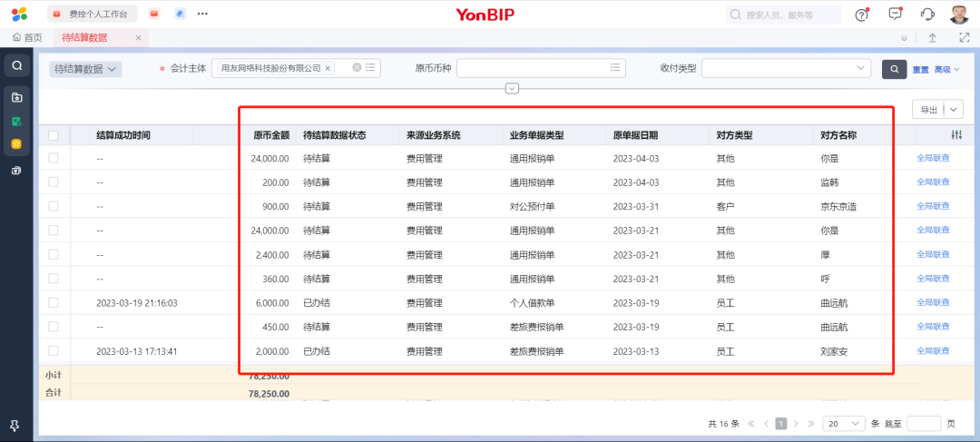Switch to the 首页 tab
This screenshot has height=442, width=980.
coord(27,37)
